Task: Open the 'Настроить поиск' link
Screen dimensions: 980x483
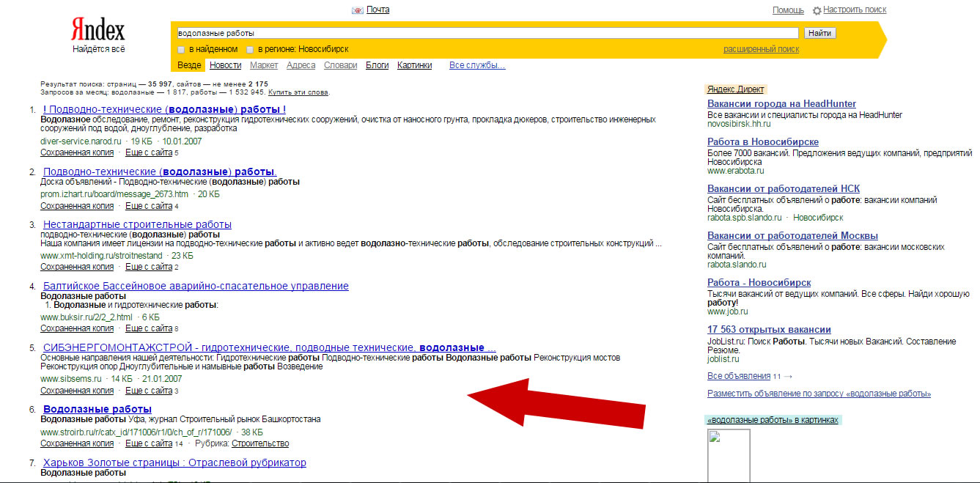Action: (x=855, y=10)
